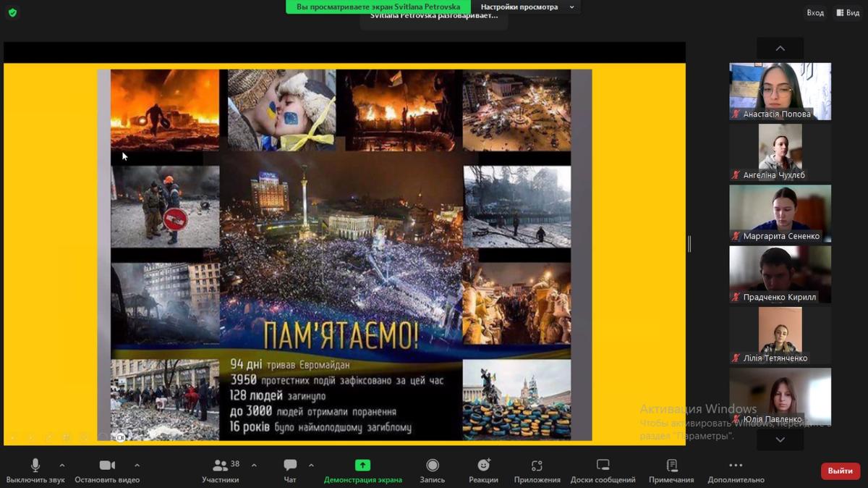Stop camera using Остановить видео
Image resolution: width=868 pixels, height=488 pixels.
pyautogui.click(x=107, y=466)
